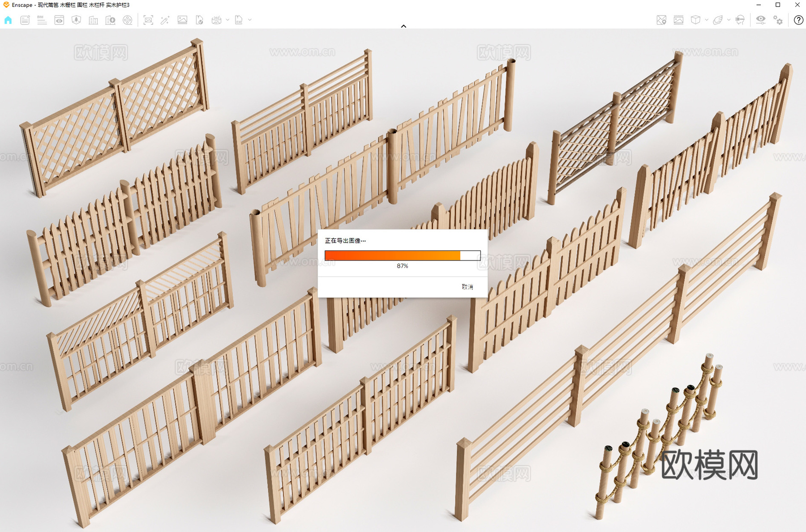Click the magic wand enhancement icon
This screenshot has width=806, height=532.
pos(165,20)
